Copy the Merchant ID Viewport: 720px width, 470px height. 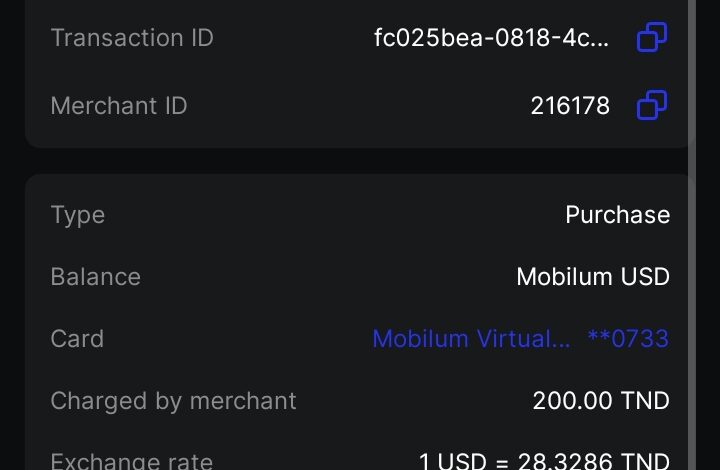coord(652,105)
